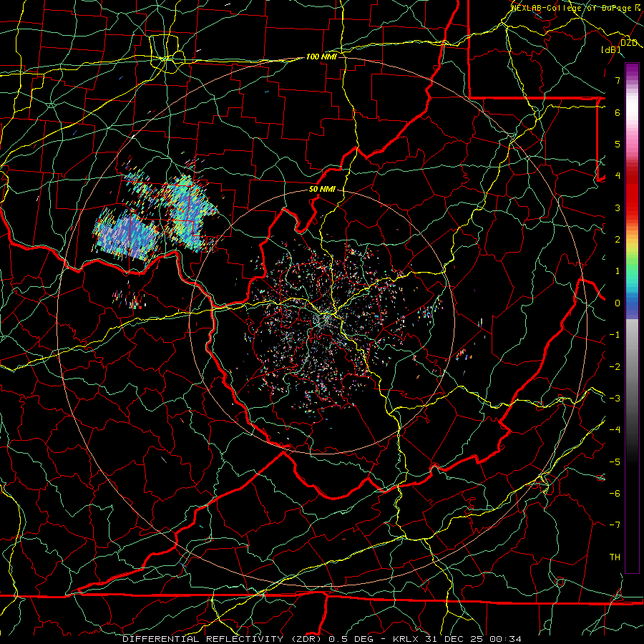Viewport: 644px width, 644px height.
Task: Click the 1 dB scale label
Action: pyautogui.click(x=618, y=271)
